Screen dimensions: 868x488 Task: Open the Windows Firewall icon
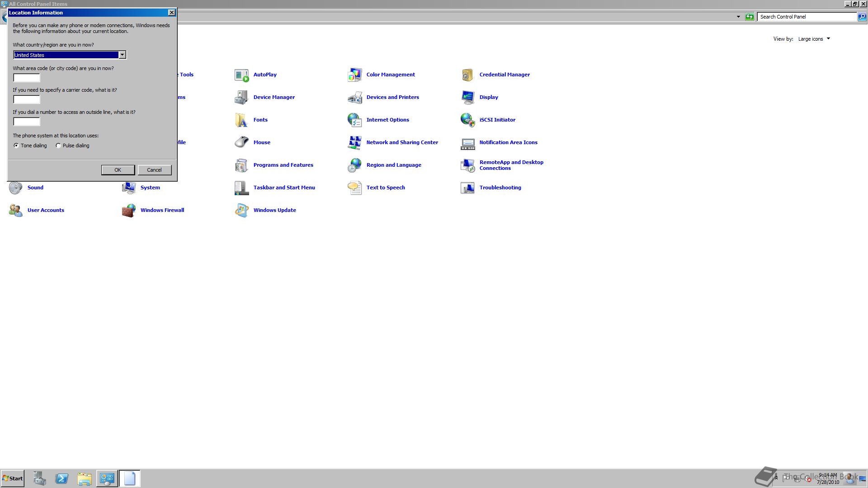pos(129,211)
